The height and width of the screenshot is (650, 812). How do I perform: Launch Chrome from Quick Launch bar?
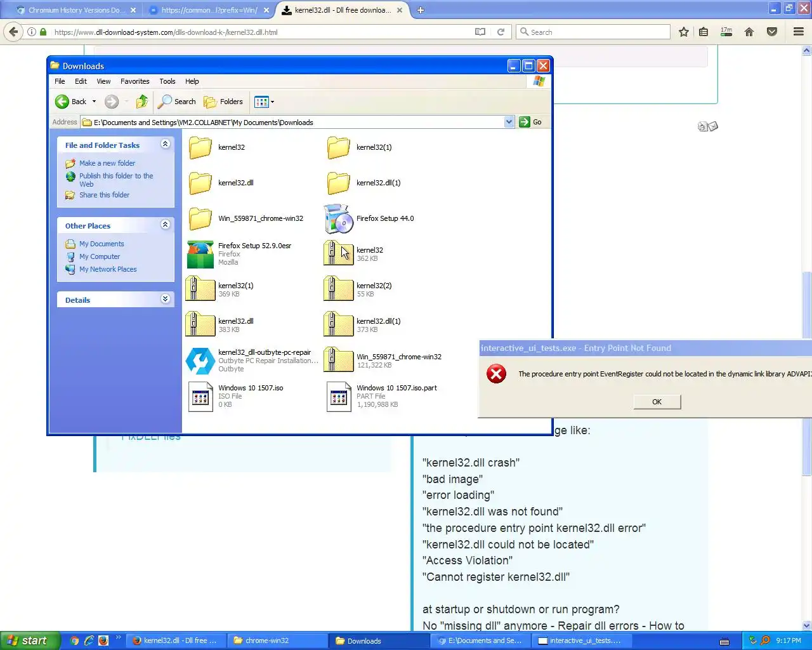pos(74,640)
